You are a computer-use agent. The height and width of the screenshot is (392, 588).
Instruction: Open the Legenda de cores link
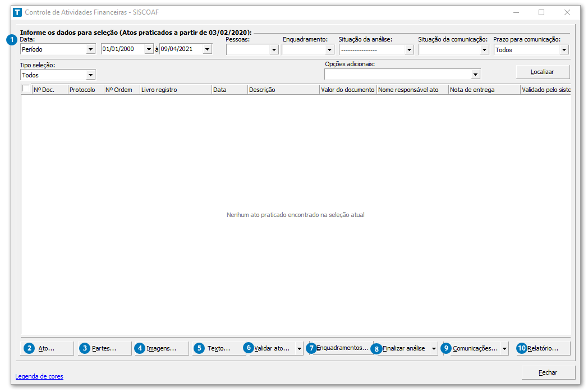click(x=39, y=376)
